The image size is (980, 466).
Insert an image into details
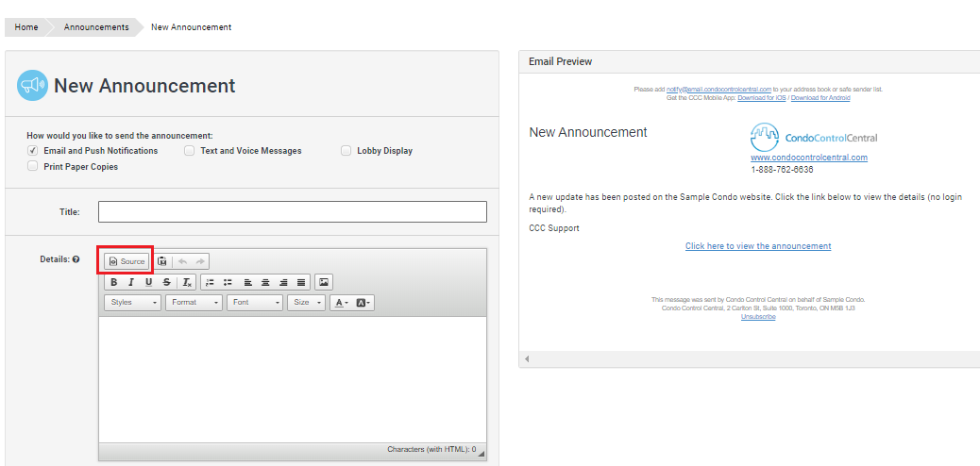(324, 282)
